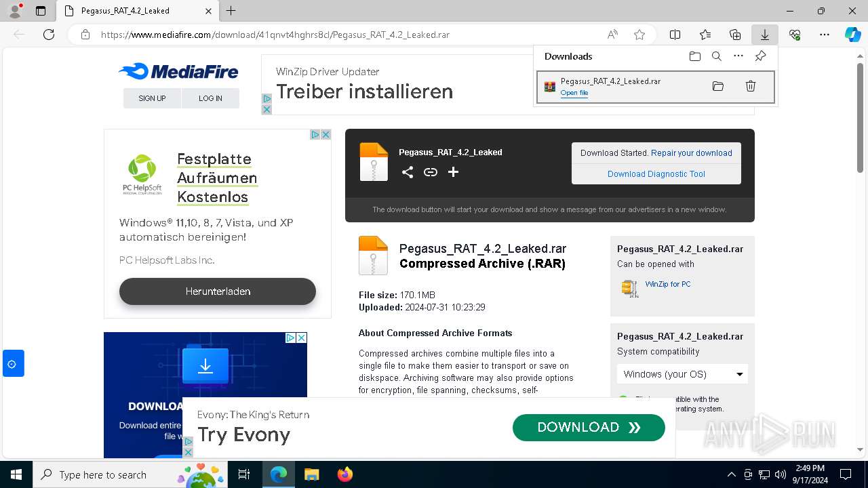The image size is (868, 488).
Task: Click the Treiber installieren ad headline
Action: coord(364,91)
